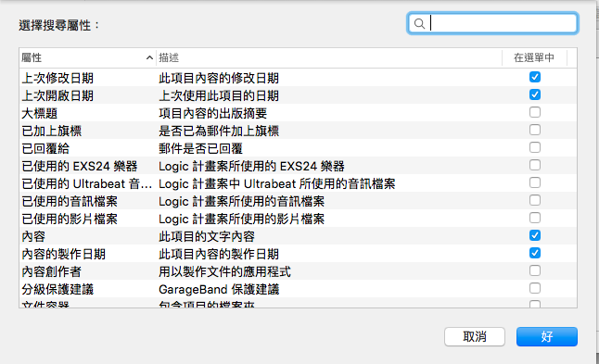Select the 已回覆給 attribute name
Image resolution: width=599 pixels, height=364 pixels.
tap(45, 148)
